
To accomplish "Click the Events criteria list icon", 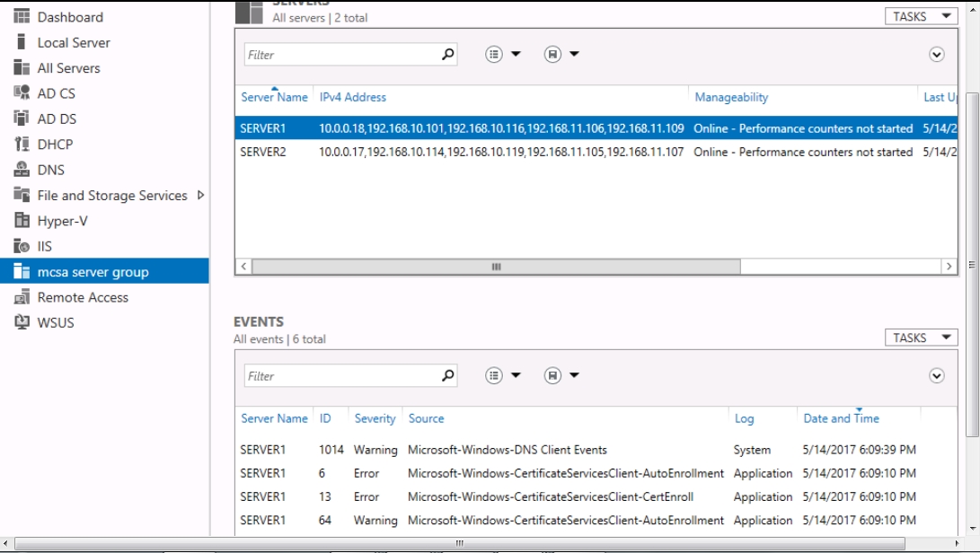I will (494, 375).
